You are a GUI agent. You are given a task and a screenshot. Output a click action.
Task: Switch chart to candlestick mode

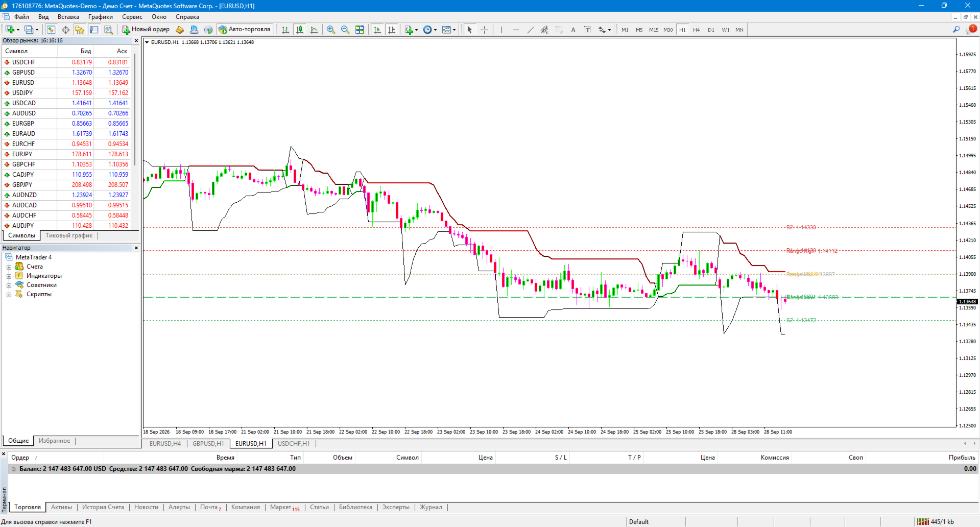[300, 30]
